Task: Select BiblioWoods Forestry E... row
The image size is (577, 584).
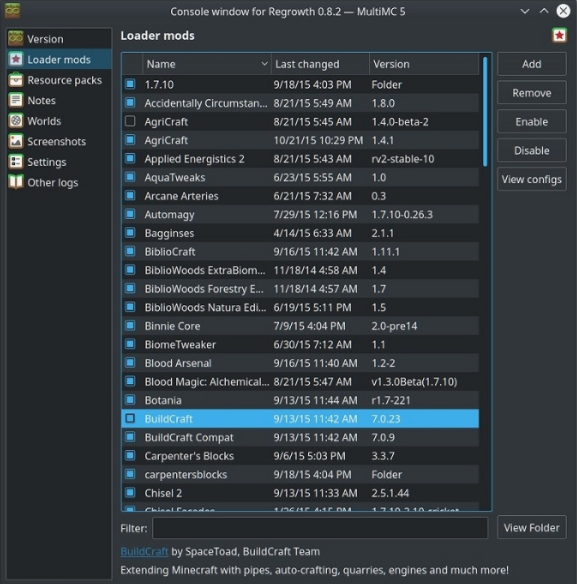Action: pos(300,289)
